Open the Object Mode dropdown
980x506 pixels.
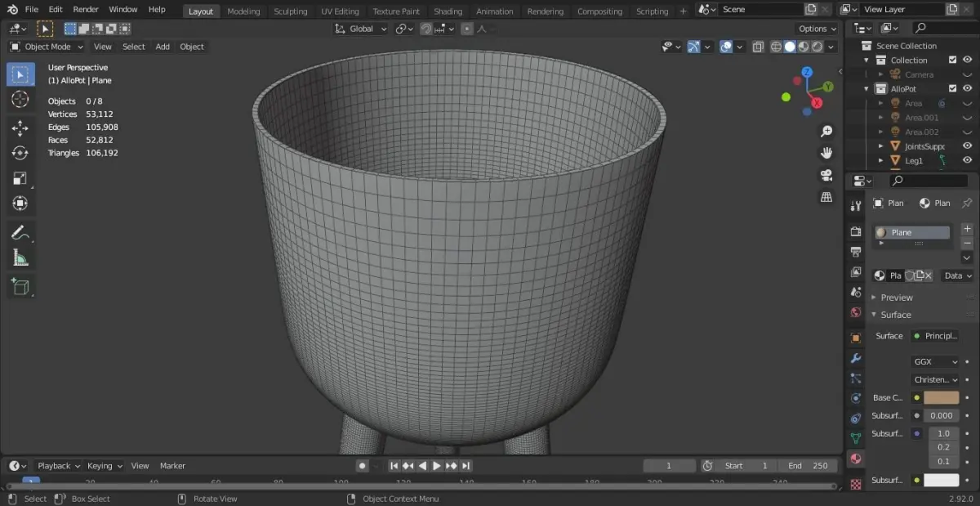(x=47, y=47)
